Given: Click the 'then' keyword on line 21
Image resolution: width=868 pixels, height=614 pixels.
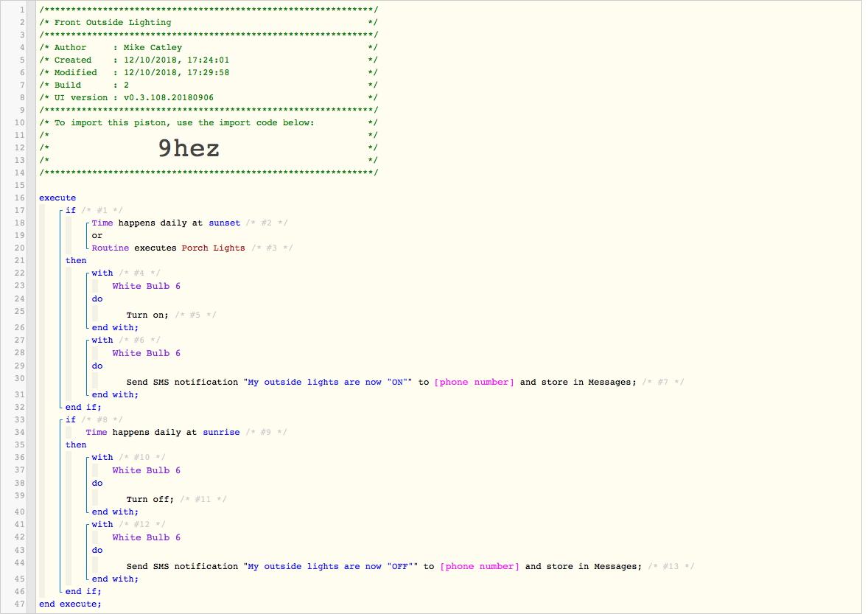Looking at the screenshot, I should [76, 260].
